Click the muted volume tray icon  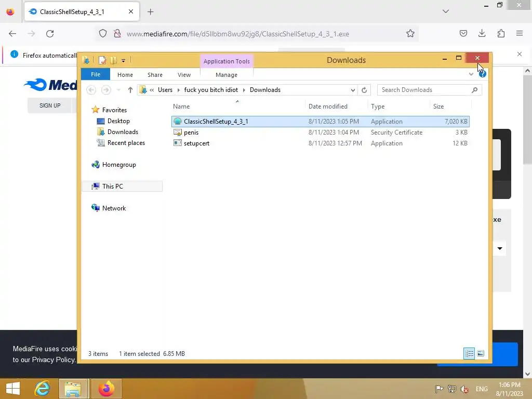pyautogui.click(x=464, y=389)
